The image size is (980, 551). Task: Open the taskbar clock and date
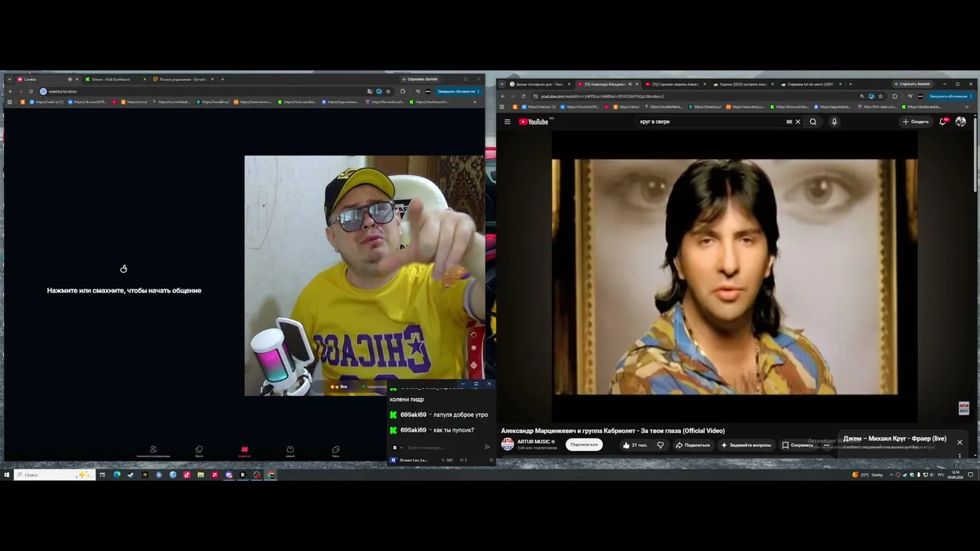955,474
